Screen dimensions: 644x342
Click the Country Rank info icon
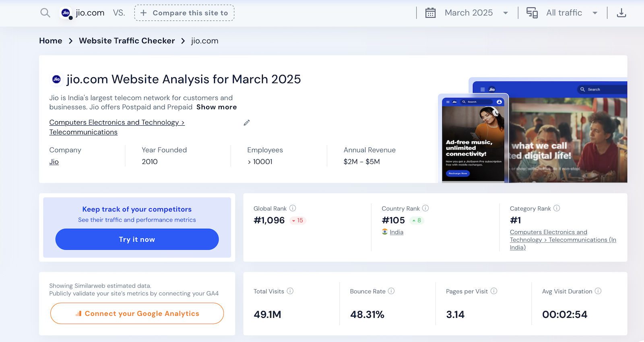point(425,208)
